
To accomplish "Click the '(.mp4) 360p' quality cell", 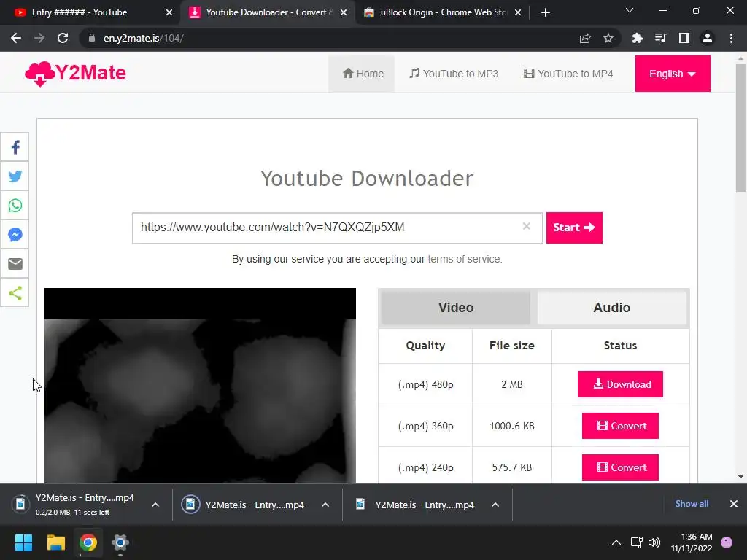I will point(425,426).
